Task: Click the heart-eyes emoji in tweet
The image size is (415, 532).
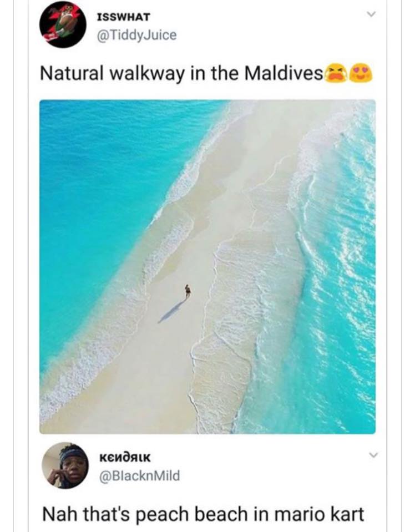Action: [361, 73]
